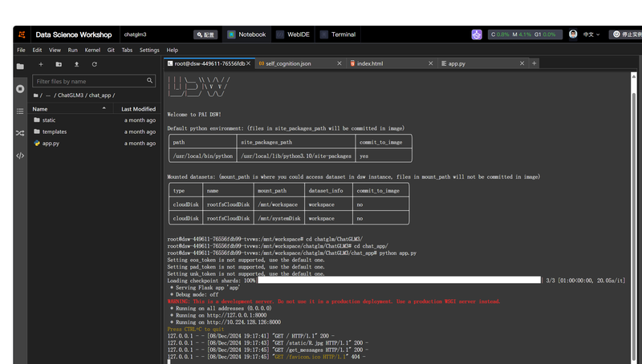The image size is (642, 364).
Task: Open the Run menu
Action: [x=72, y=50]
